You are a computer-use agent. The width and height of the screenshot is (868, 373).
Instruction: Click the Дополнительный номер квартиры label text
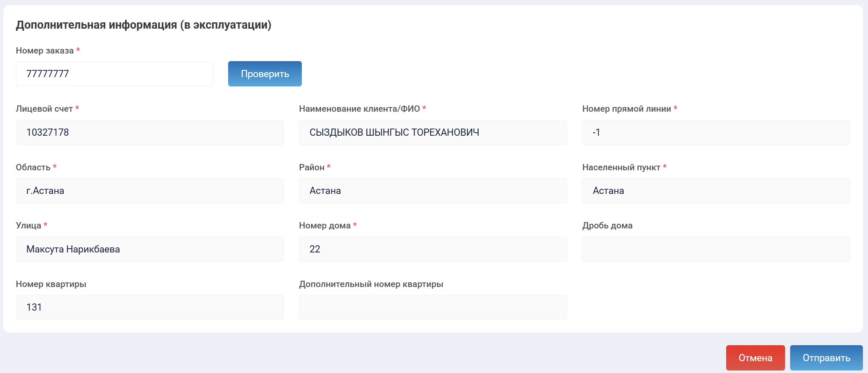click(x=371, y=284)
